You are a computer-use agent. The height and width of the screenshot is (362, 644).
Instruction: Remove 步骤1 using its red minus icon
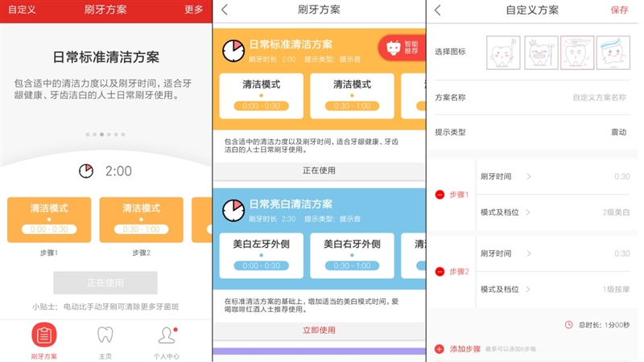click(440, 195)
